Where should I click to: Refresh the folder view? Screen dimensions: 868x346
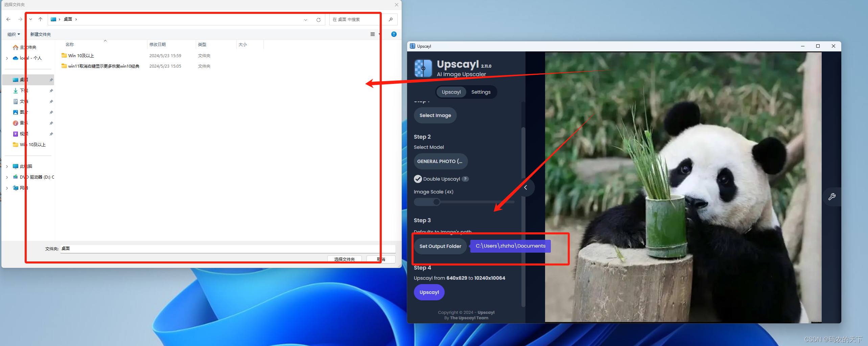(x=319, y=20)
